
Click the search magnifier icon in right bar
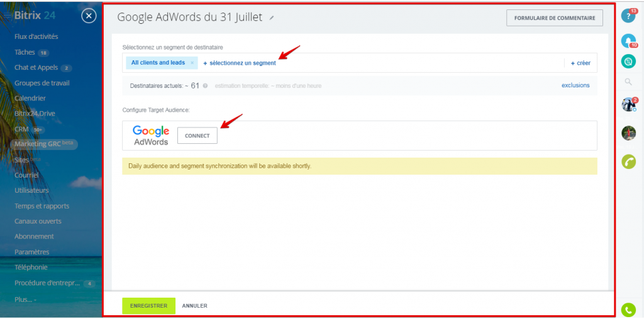pyautogui.click(x=628, y=82)
